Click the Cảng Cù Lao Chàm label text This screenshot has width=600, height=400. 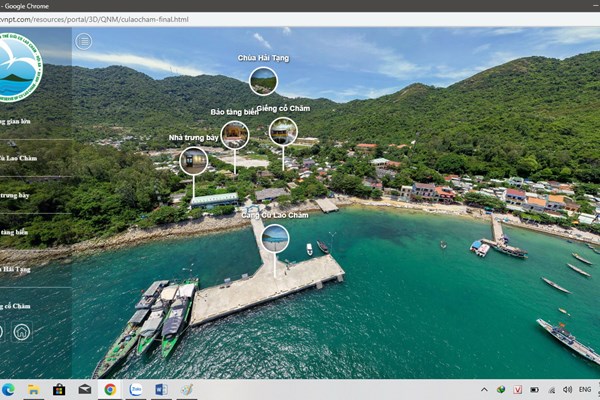coord(275,215)
